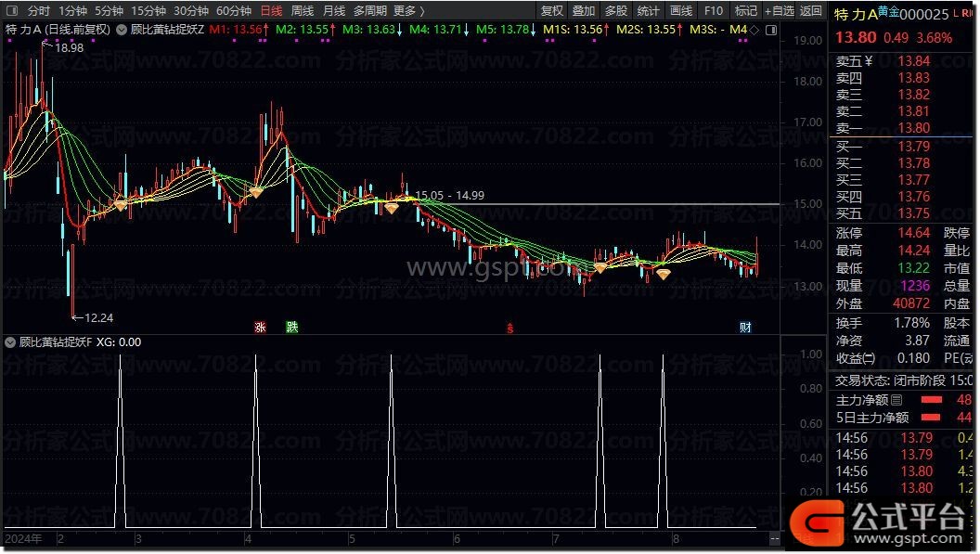The width and height of the screenshot is (980, 554).
Task: Click the 主力净额 details list icon
Action: click(x=896, y=400)
